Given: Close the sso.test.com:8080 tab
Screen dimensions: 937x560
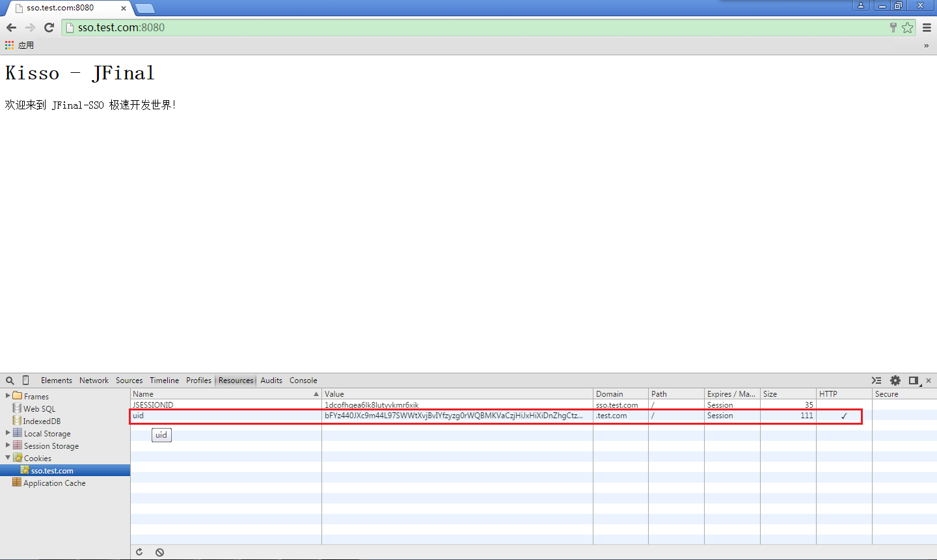Looking at the screenshot, I should (x=123, y=8).
